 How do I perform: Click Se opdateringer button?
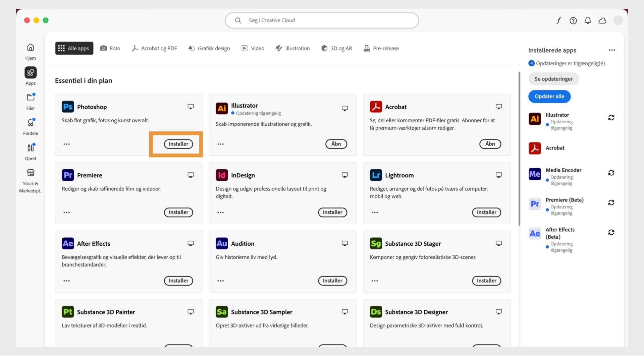coord(553,79)
